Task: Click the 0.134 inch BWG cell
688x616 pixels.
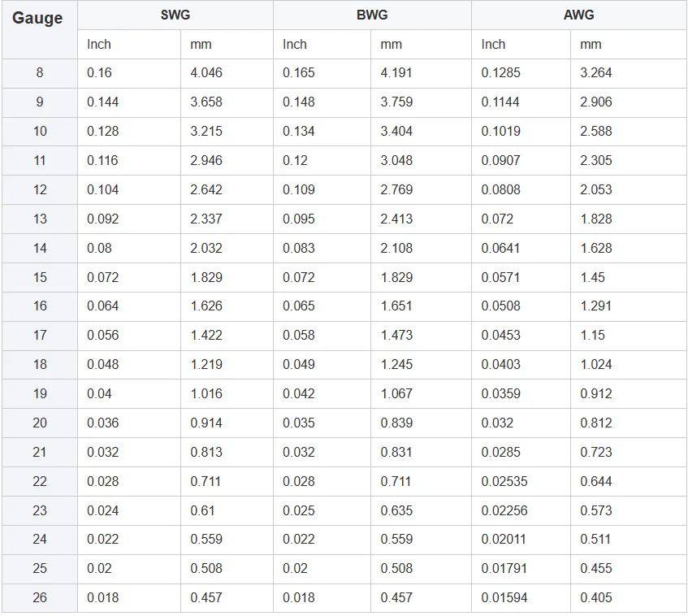Action: [x=298, y=132]
